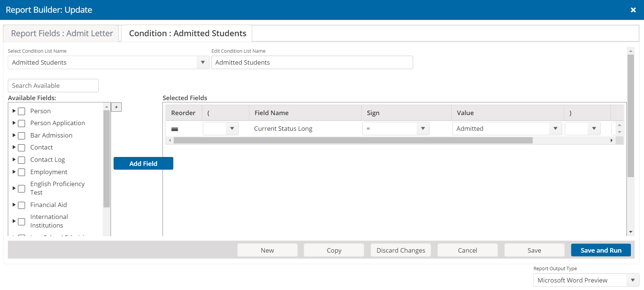644x290 pixels.
Task: Expand the English Proficiency Test node
Action: [14, 188]
